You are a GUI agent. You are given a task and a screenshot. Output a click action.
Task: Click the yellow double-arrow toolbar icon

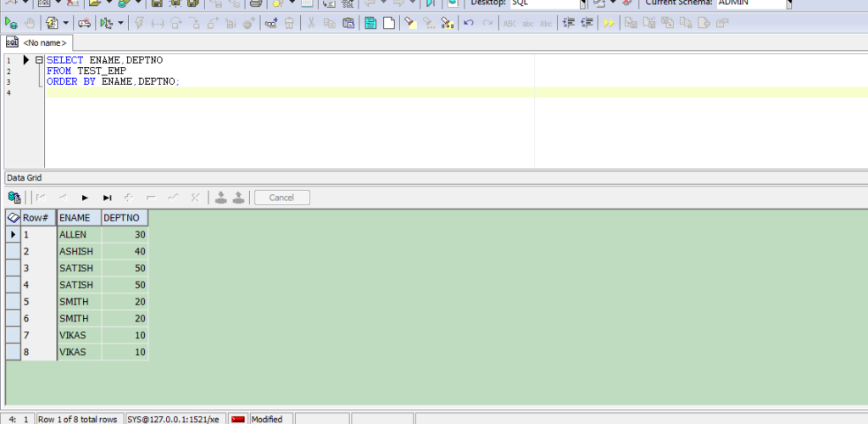609,23
